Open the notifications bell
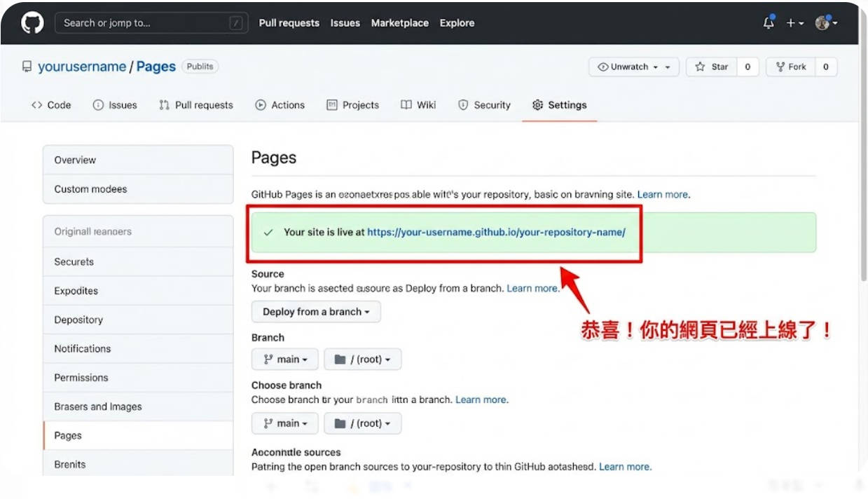Image resolution: width=868 pixels, height=499 pixels. [x=767, y=22]
